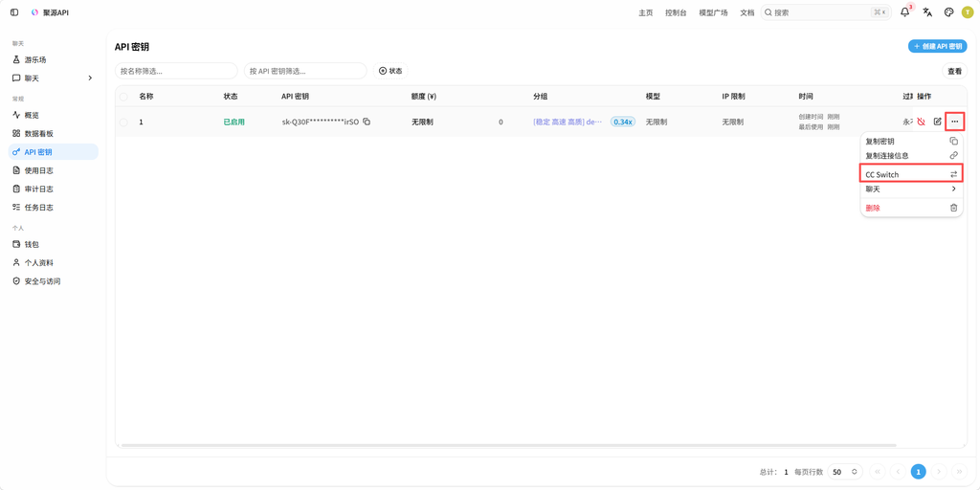Viewport: 980px width, 490px height.
Task: Open the rows-per-page 50 selector
Action: [x=846, y=472]
